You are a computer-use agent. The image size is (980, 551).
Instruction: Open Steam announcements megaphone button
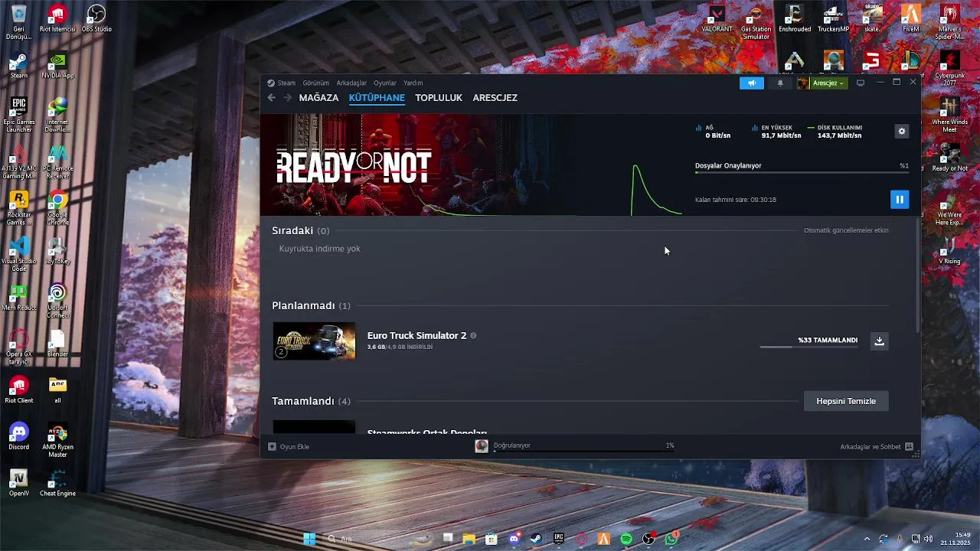coord(752,83)
